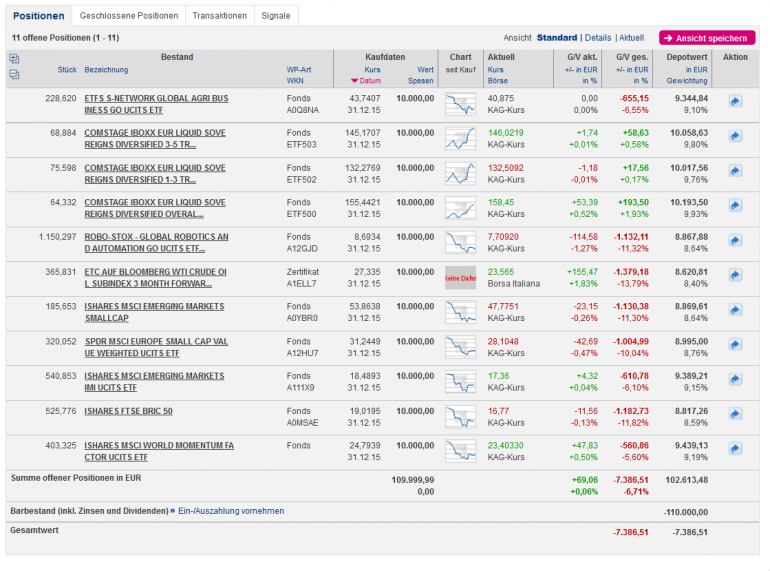770x571 pixels.
Task: Sort table by Bezeichnung column header
Action: pyautogui.click(x=107, y=70)
